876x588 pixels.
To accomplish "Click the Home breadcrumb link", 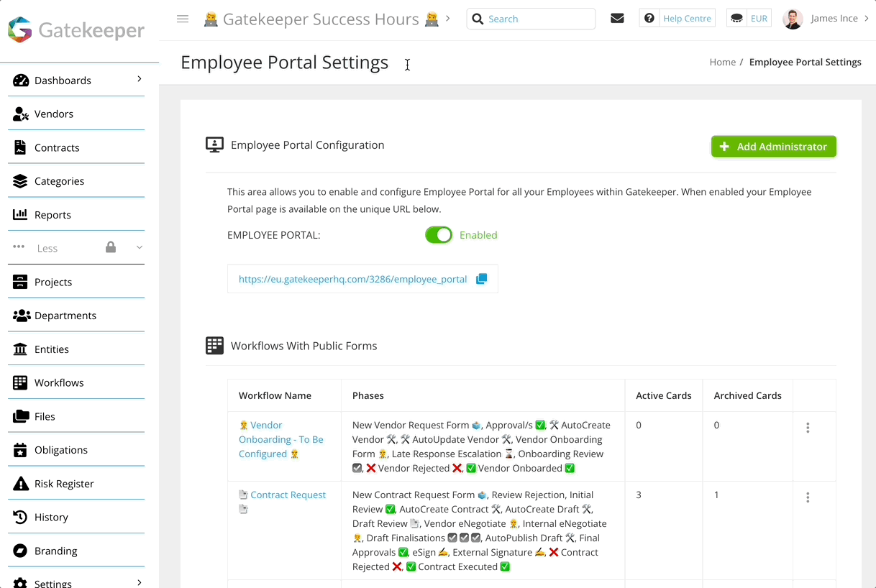I will coord(722,62).
